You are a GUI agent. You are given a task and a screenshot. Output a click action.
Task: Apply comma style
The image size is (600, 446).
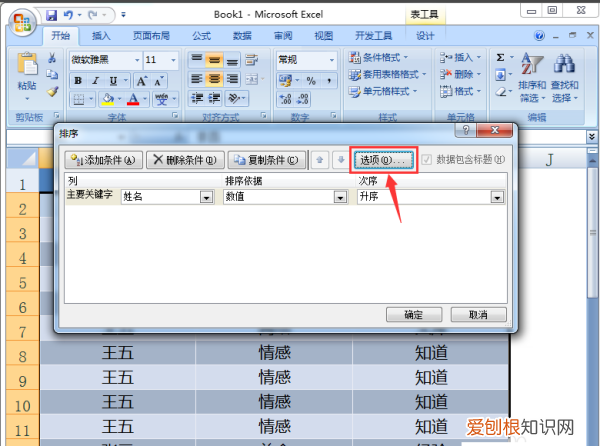328,81
